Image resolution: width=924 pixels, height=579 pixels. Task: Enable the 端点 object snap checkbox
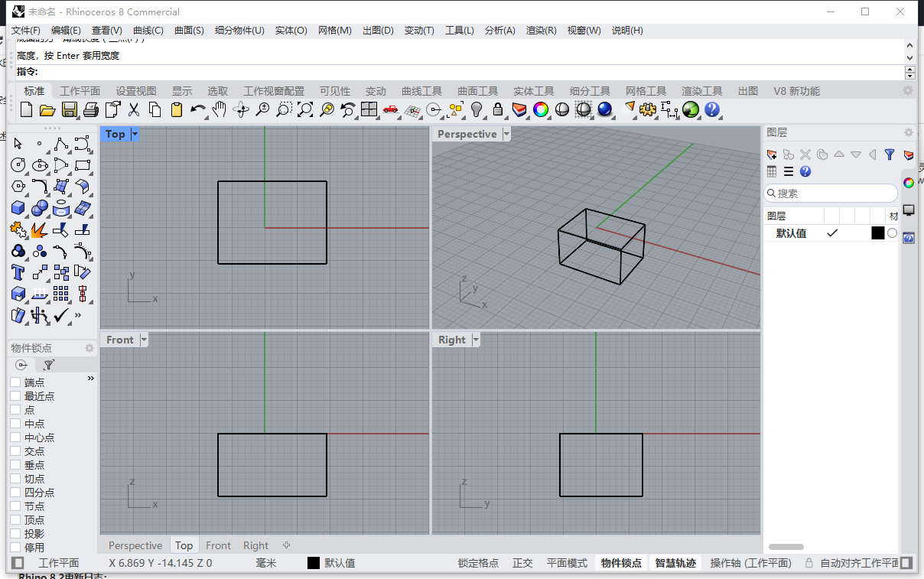pos(15,382)
